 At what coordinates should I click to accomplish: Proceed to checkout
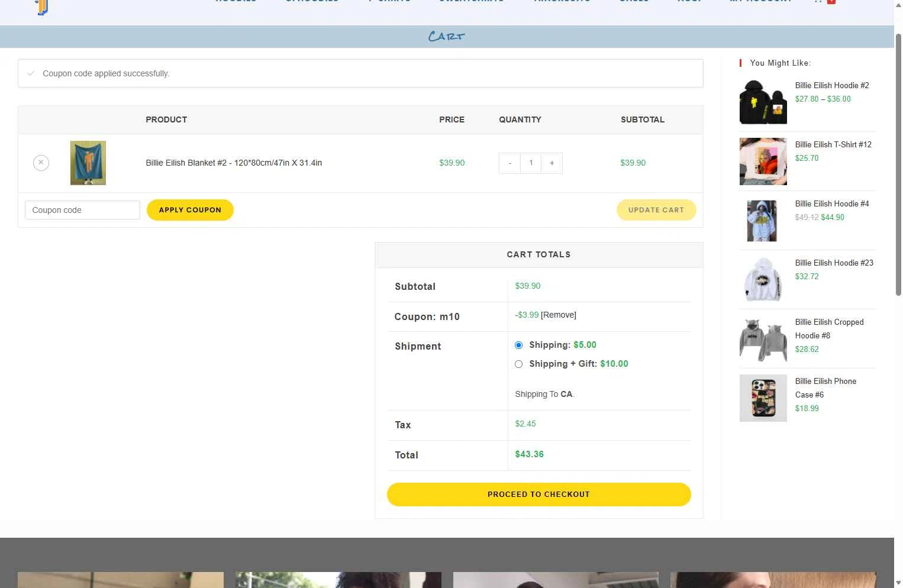click(x=539, y=495)
